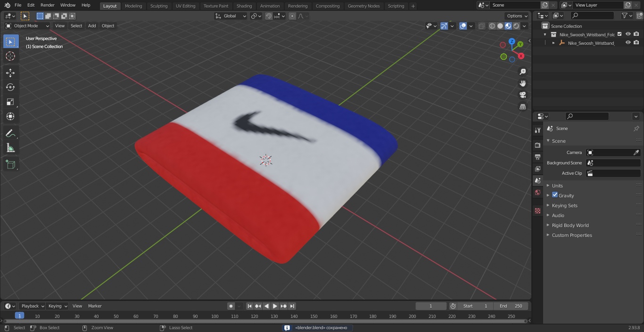Open the World properties tab

(537, 192)
